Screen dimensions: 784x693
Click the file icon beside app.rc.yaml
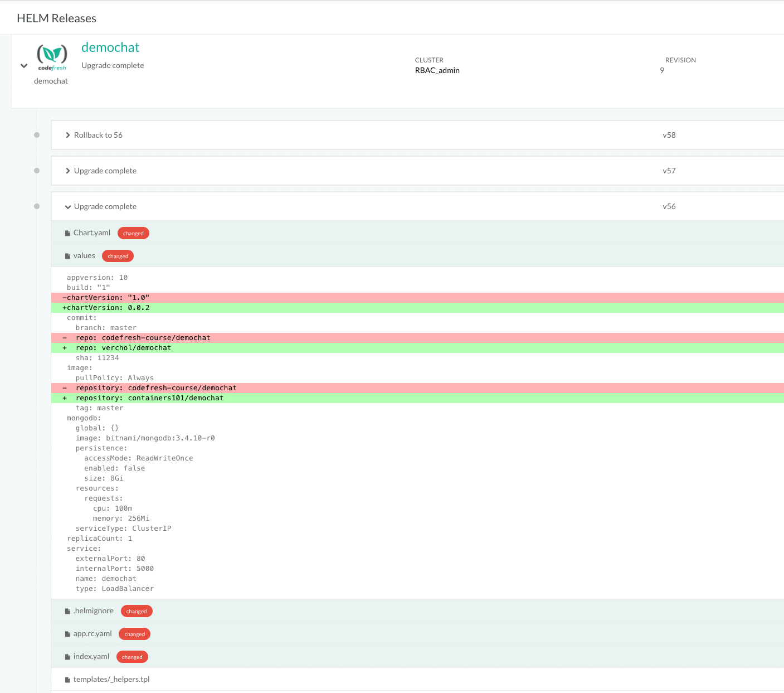(x=67, y=634)
